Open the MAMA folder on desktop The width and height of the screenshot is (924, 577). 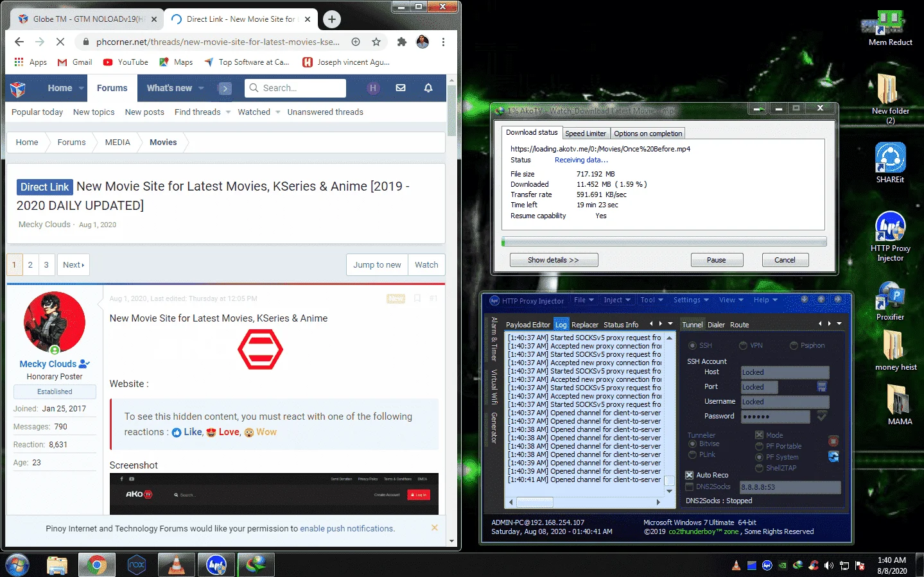[x=900, y=404]
